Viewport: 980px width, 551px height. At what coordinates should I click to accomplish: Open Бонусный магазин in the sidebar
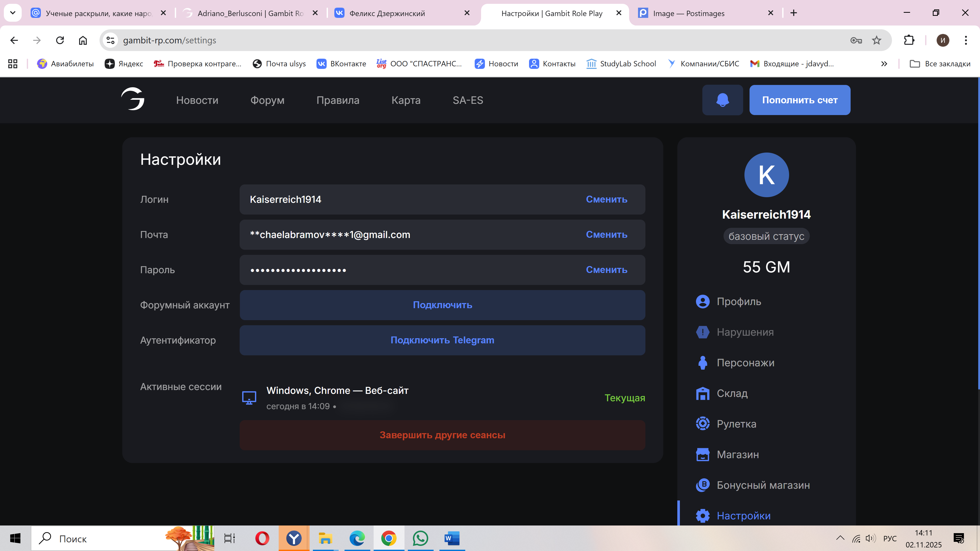[763, 485]
